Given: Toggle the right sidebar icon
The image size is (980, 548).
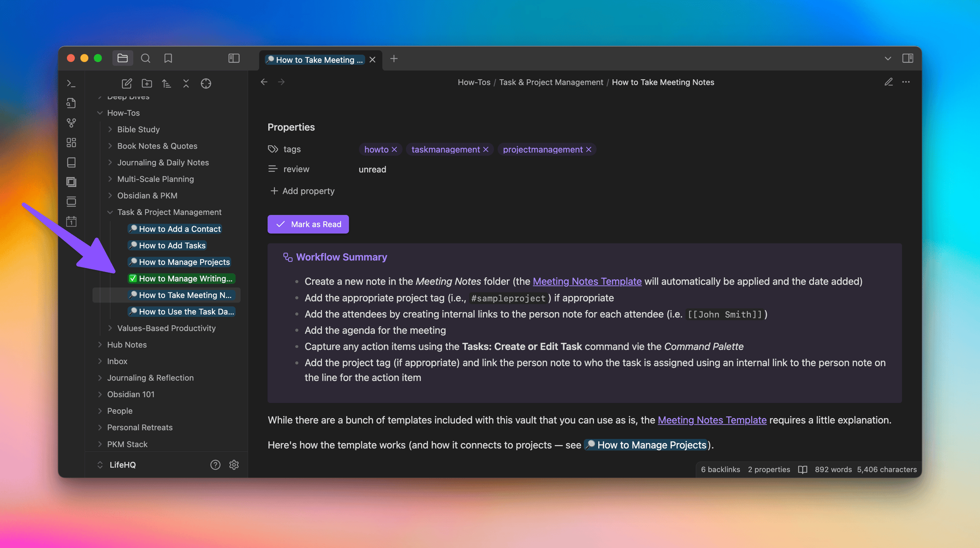Looking at the screenshot, I should coord(908,58).
